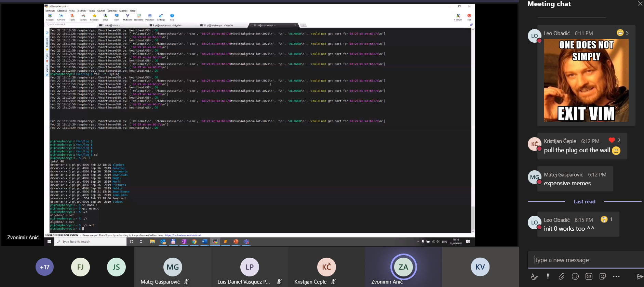Click MobaXterm MultiExec toolbar icon
This screenshot has height=287, width=644.
tap(128, 17)
